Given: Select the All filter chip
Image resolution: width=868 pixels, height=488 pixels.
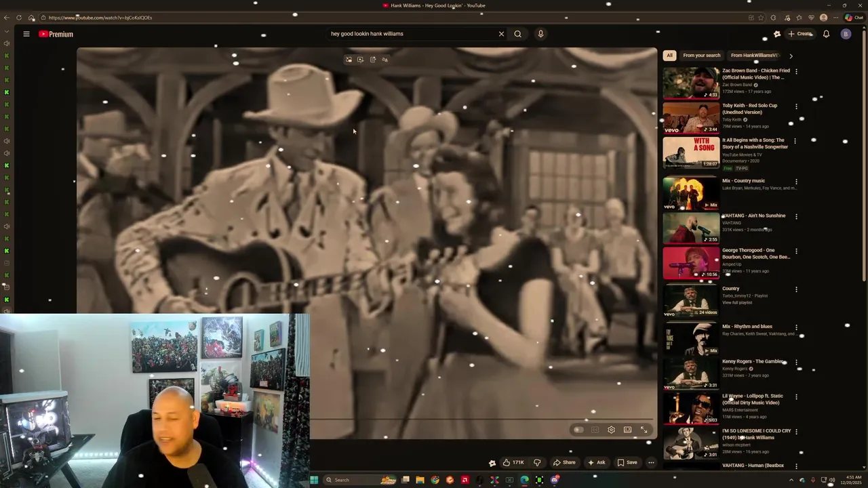Looking at the screenshot, I should coord(669,56).
